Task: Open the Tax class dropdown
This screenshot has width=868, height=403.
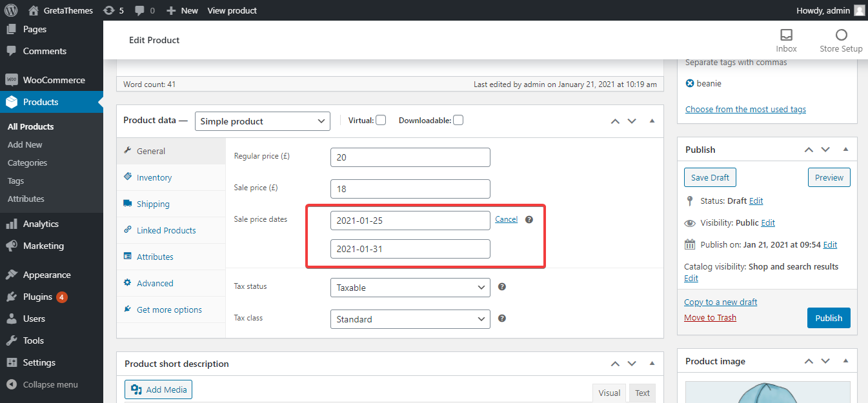Action: (410, 319)
